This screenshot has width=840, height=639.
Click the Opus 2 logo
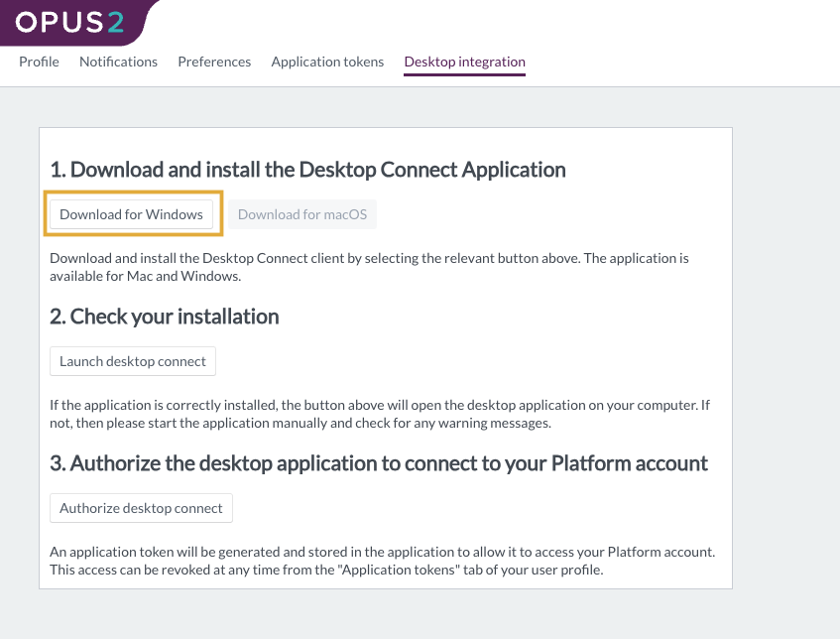click(x=70, y=23)
